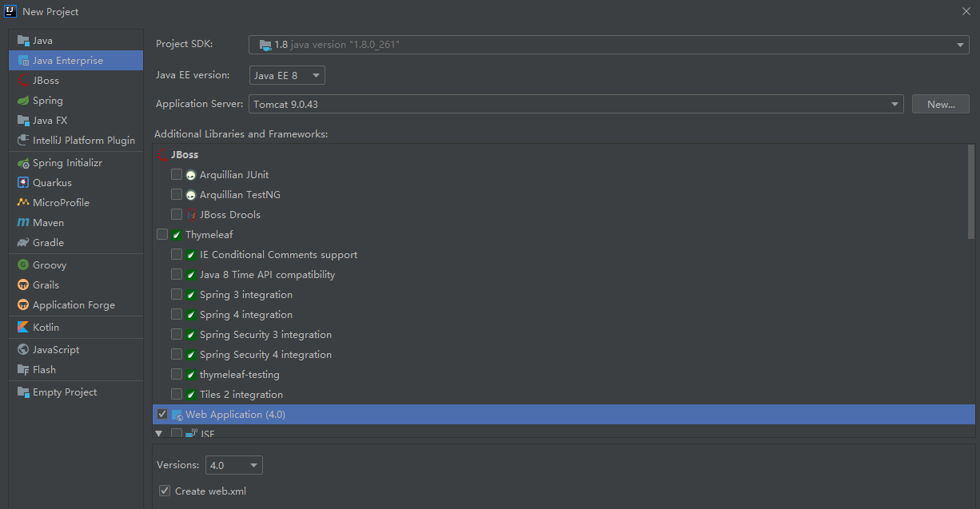Pick Java FX project type

point(76,120)
